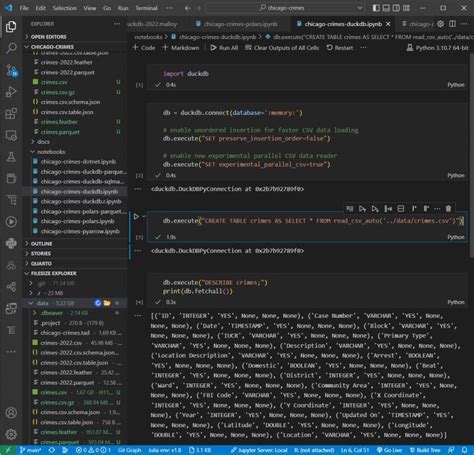This screenshot has height=455, width=474.
Task: Select kernel Python 3.10.7 64-bit
Action: tap(437, 48)
